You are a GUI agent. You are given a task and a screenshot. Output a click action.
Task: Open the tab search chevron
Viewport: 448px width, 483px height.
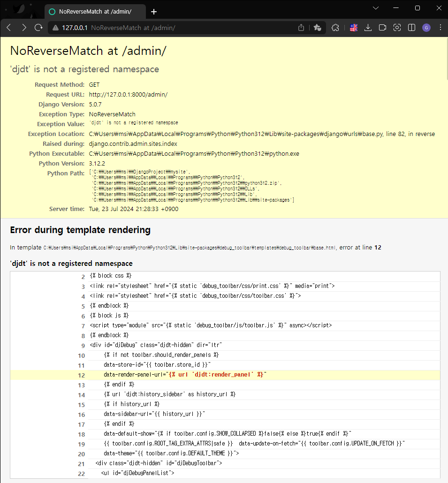coord(376,8)
